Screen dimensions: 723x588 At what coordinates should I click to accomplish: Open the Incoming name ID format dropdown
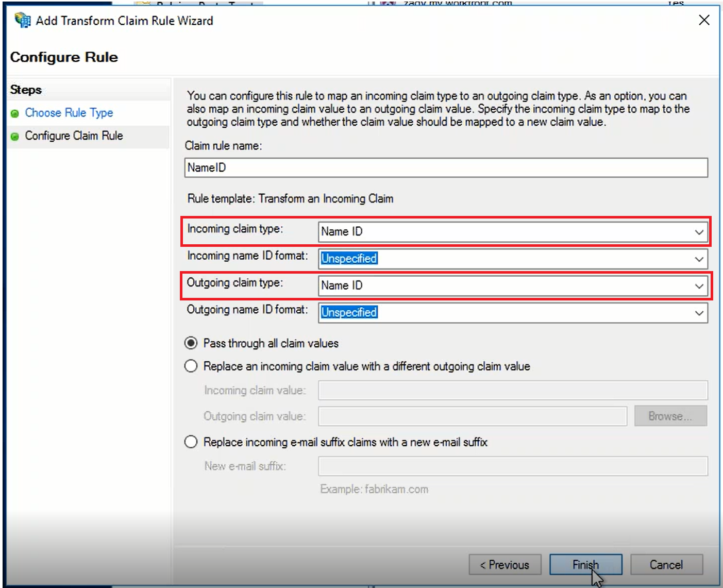(699, 259)
